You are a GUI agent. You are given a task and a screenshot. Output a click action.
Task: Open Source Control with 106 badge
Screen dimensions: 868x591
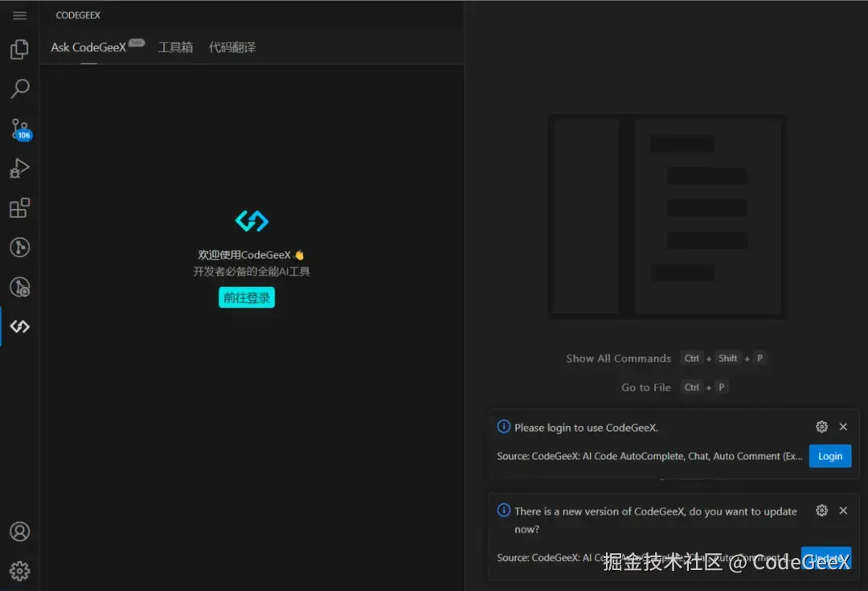click(x=20, y=129)
